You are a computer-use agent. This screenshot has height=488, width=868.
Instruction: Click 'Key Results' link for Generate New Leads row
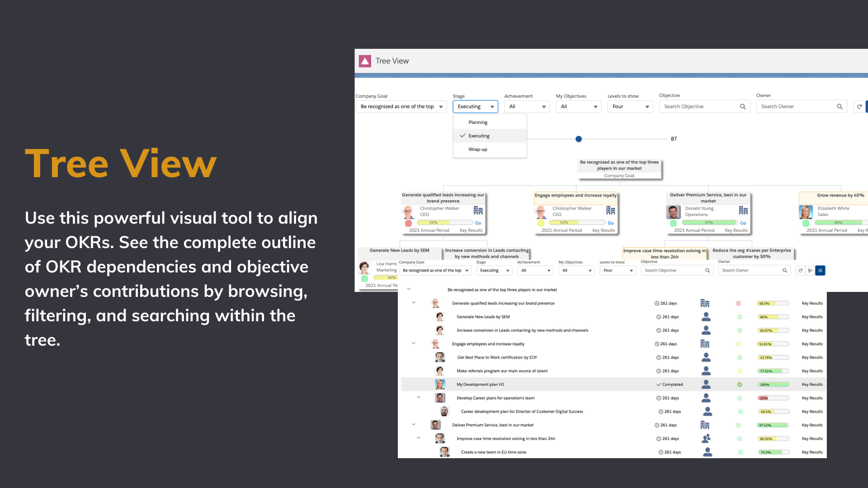tap(811, 317)
